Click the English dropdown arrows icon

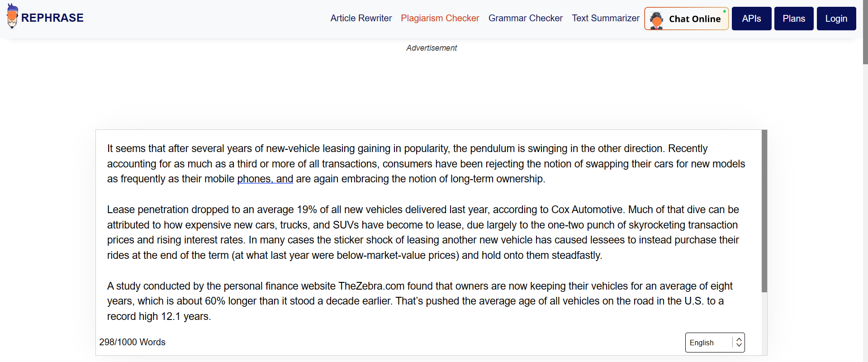pos(739,343)
